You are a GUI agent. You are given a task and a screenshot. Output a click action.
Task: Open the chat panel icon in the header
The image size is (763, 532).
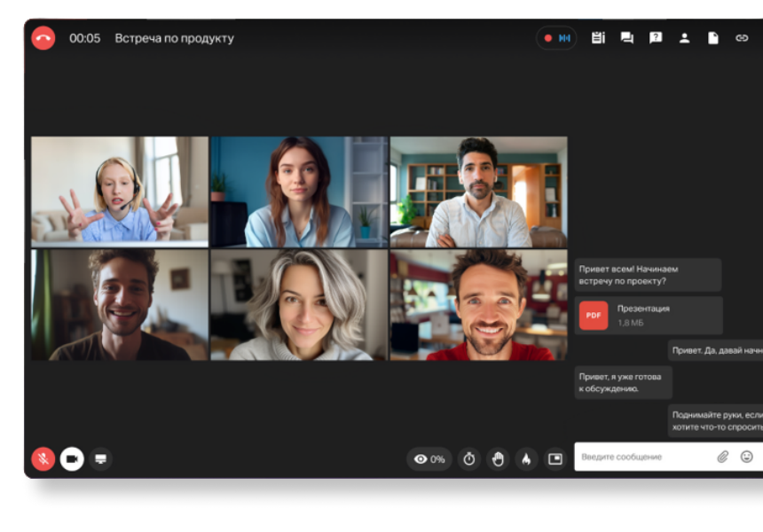point(626,38)
